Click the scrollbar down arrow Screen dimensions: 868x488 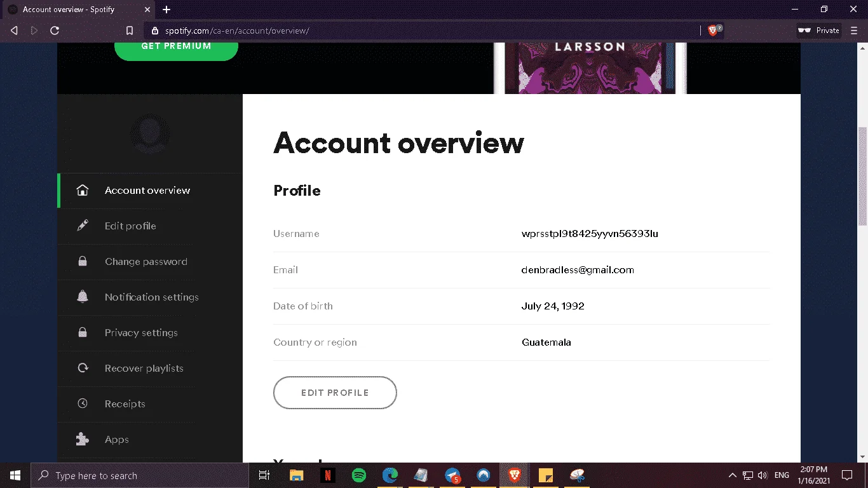click(x=862, y=457)
